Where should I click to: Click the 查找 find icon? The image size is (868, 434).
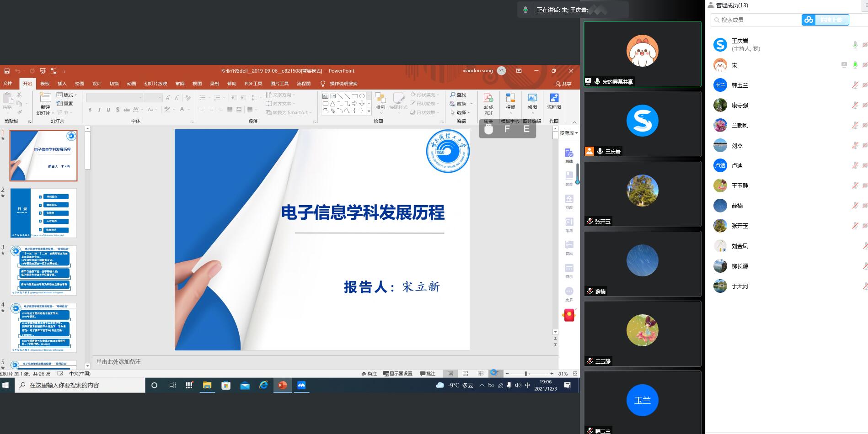click(458, 95)
